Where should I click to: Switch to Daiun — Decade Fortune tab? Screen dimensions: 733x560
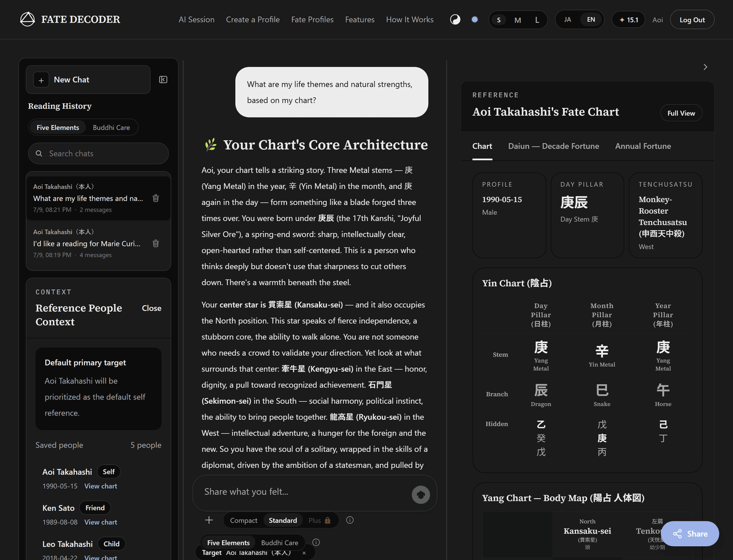click(553, 146)
